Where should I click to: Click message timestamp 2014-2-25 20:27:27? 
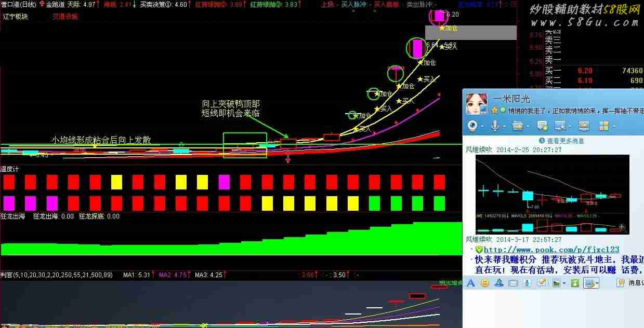(529, 149)
